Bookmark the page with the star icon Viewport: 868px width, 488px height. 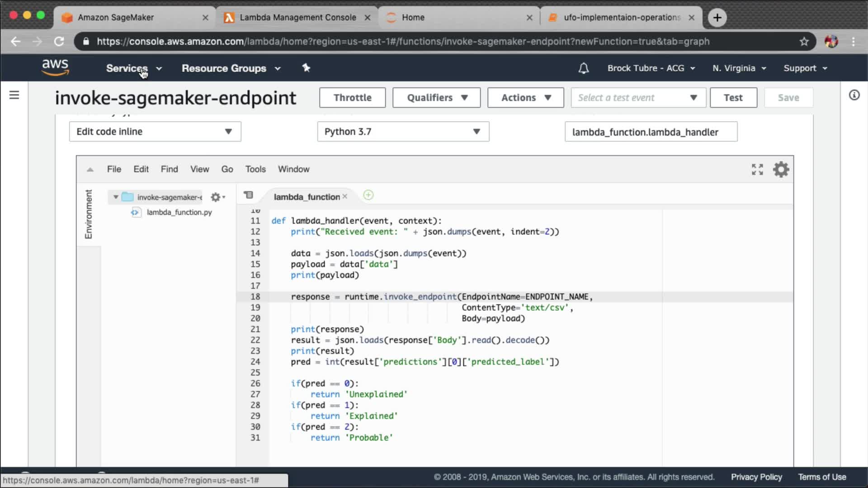pyautogui.click(x=804, y=42)
